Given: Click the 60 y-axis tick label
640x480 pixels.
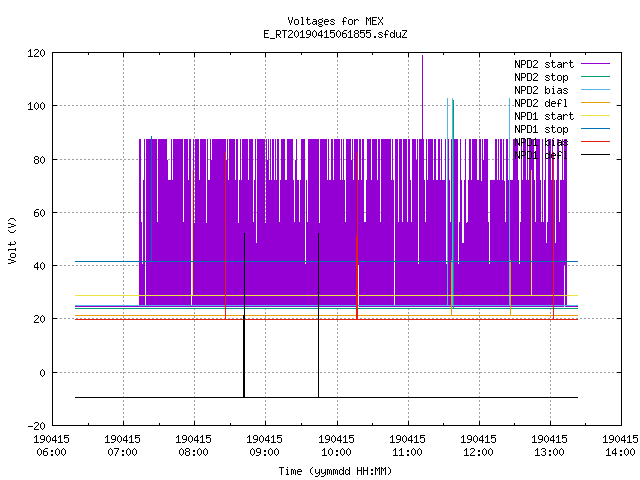Looking at the screenshot, I should [x=39, y=213].
